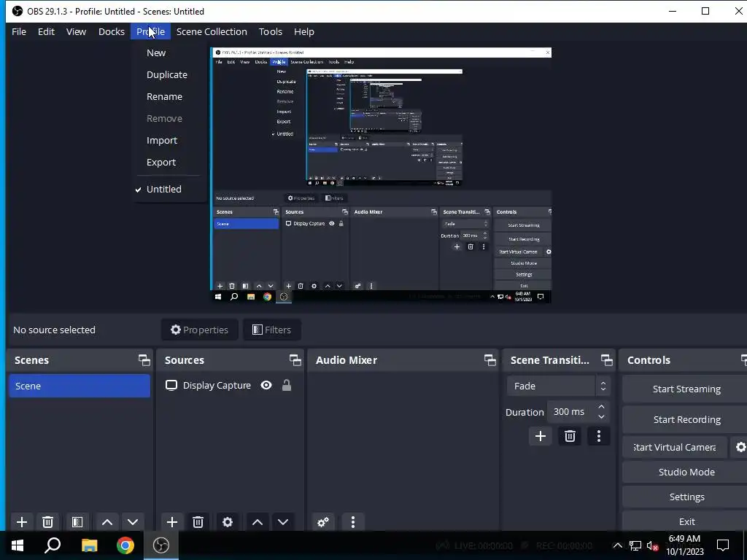
Task: Open the Scene Collection menu
Action: point(212,31)
